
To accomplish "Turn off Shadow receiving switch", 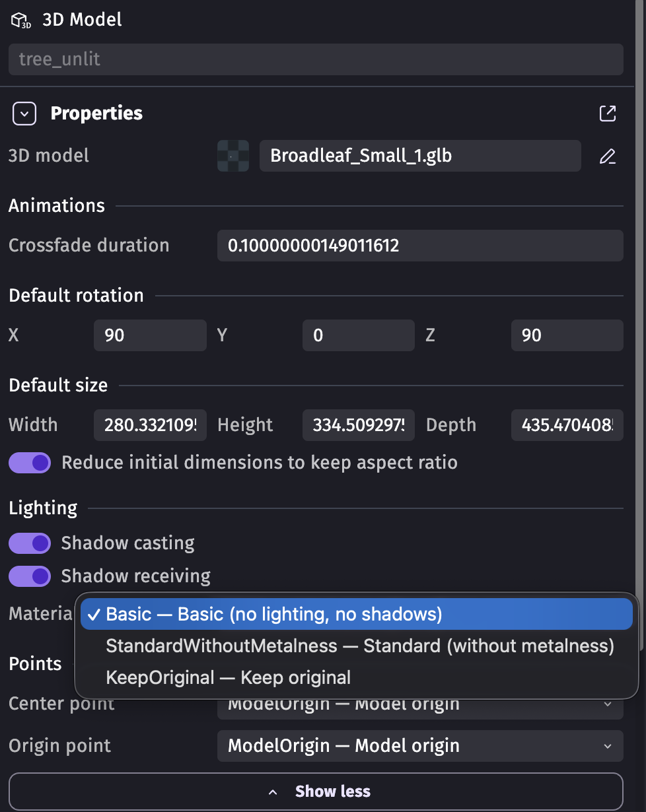I will [x=30, y=576].
